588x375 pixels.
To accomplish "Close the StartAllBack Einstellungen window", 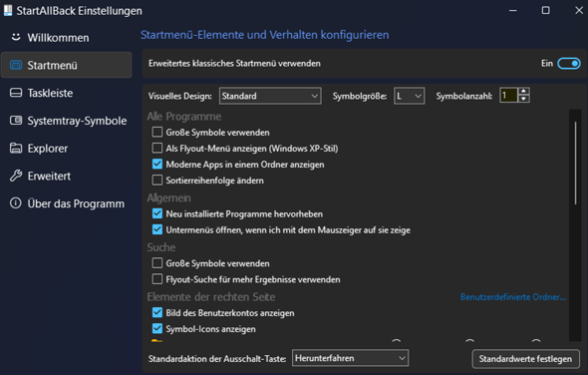I will click(579, 11).
